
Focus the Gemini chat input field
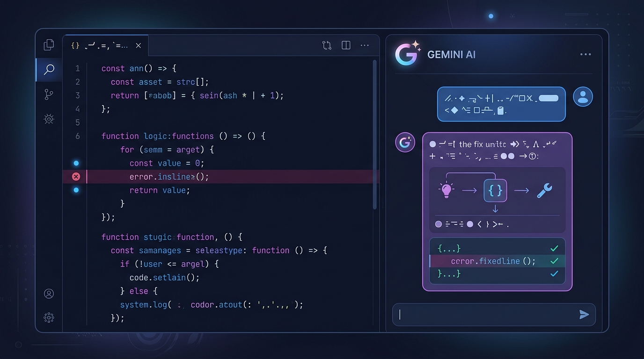494,315
